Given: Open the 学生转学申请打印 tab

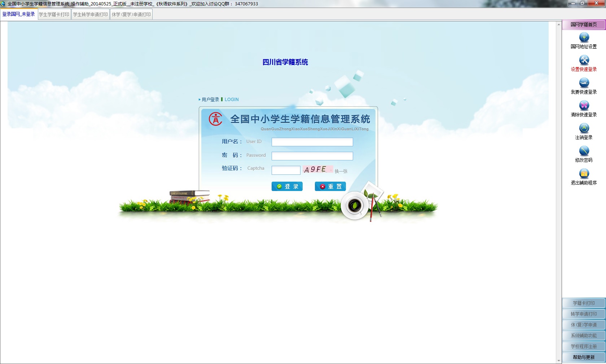Looking at the screenshot, I should point(90,14).
